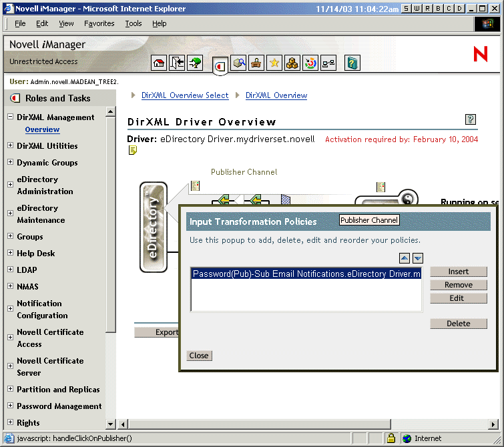The height and width of the screenshot is (447, 504).
Task: Expand Notification Configuration role
Action: [10, 308]
